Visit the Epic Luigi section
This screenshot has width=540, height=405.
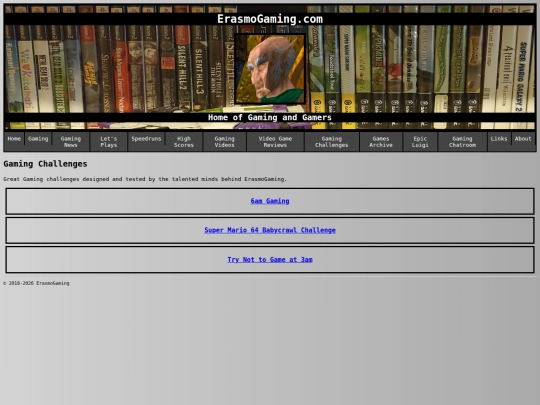[420, 142]
